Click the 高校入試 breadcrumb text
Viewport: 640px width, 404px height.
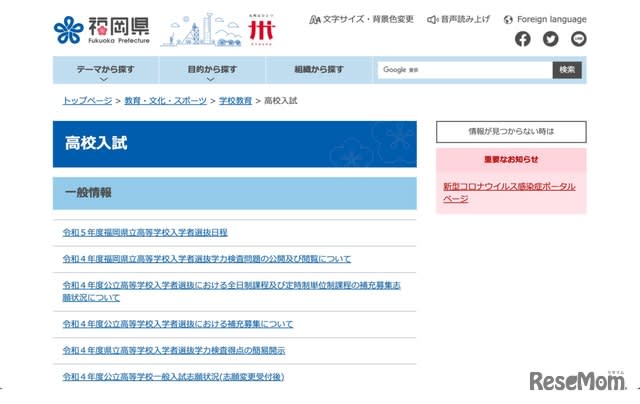281,100
